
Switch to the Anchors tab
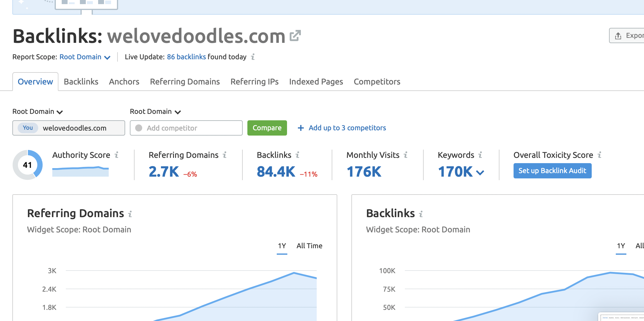tap(124, 82)
